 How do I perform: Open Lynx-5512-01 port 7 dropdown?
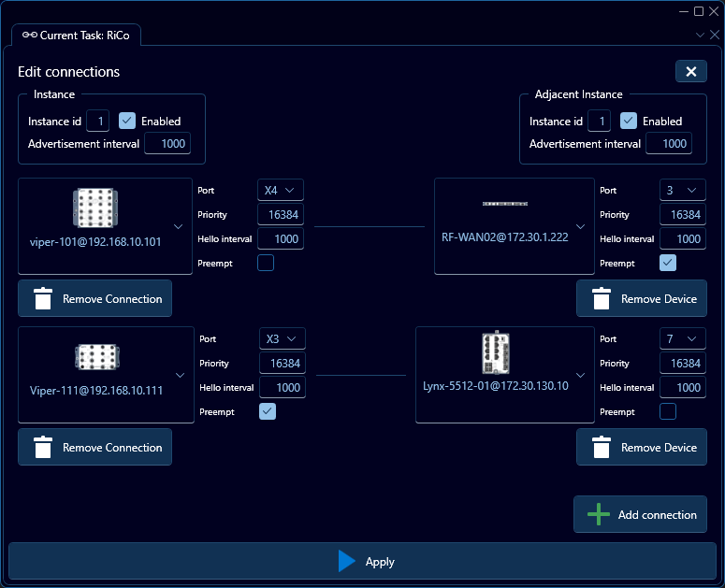pos(683,339)
